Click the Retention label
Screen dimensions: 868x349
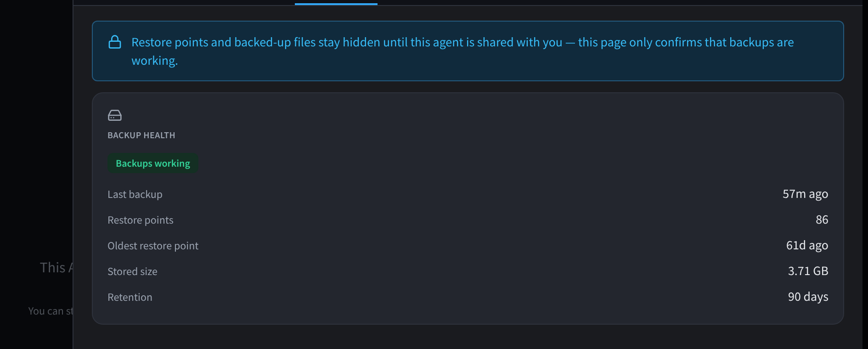[130, 297]
